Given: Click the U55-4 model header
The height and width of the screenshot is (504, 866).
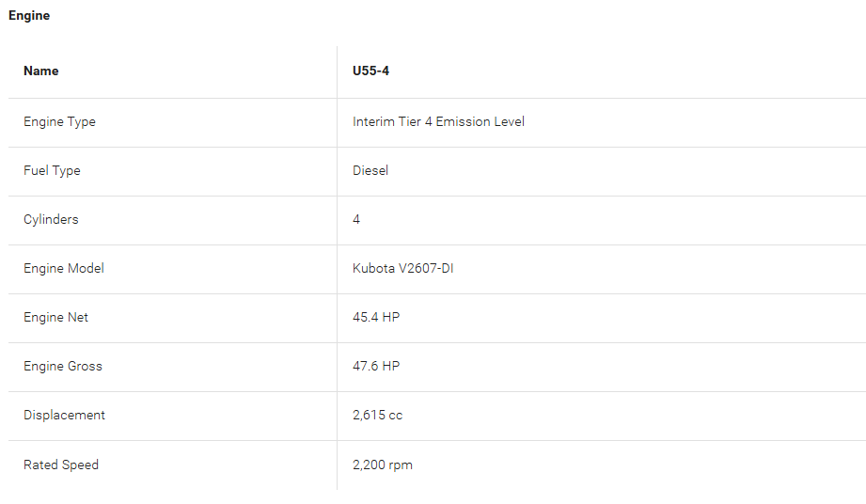Looking at the screenshot, I should 370,71.
